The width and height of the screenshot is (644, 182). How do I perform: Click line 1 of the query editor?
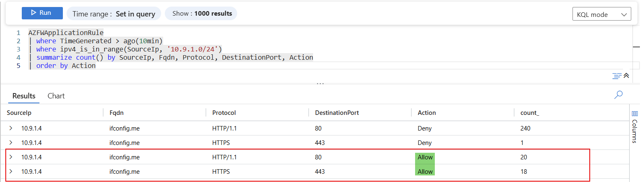(66, 33)
